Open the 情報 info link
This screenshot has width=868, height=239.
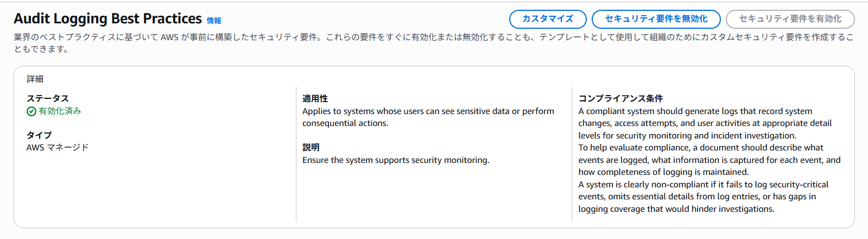[214, 21]
